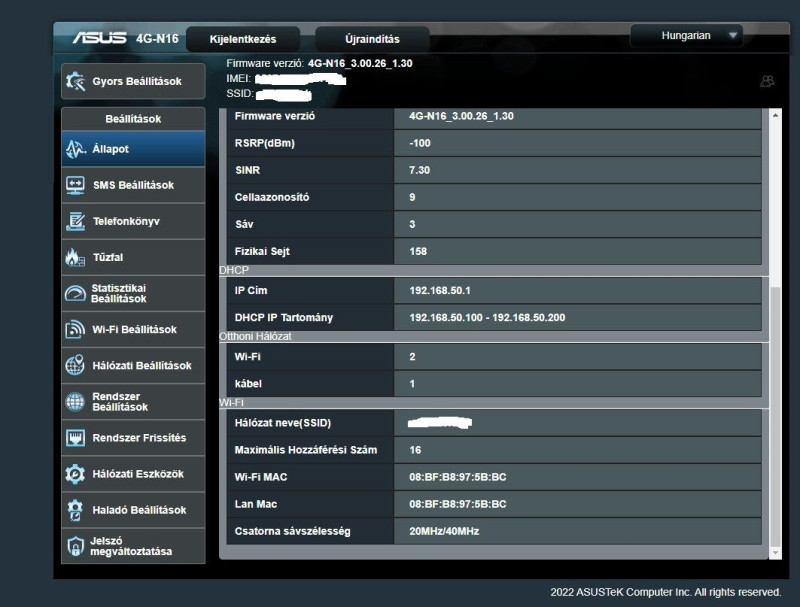Click the Wi-Fi Beállítások signal icon
The width and height of the screenshot is (800, 607).
tap(76, 330)
